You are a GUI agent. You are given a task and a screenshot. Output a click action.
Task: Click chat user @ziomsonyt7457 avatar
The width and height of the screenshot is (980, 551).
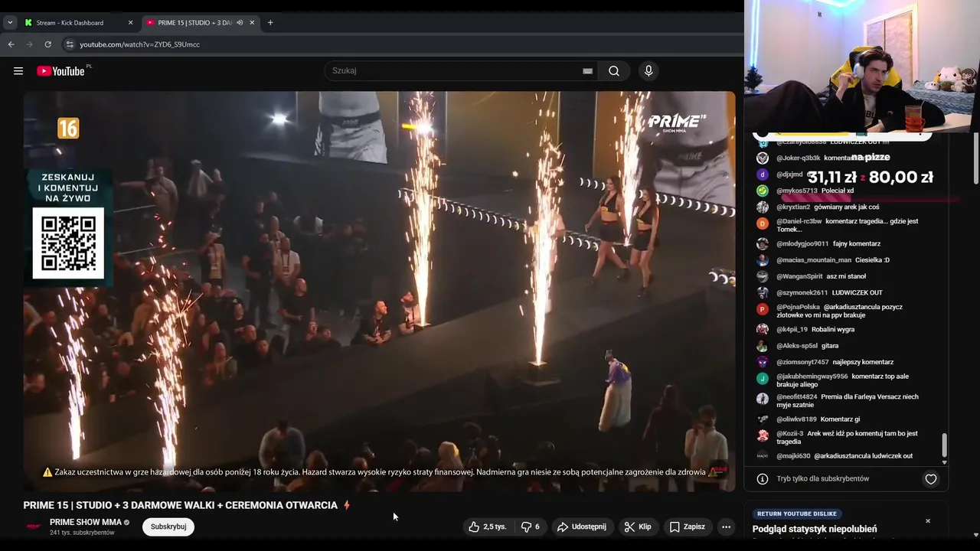click(763, 362)
